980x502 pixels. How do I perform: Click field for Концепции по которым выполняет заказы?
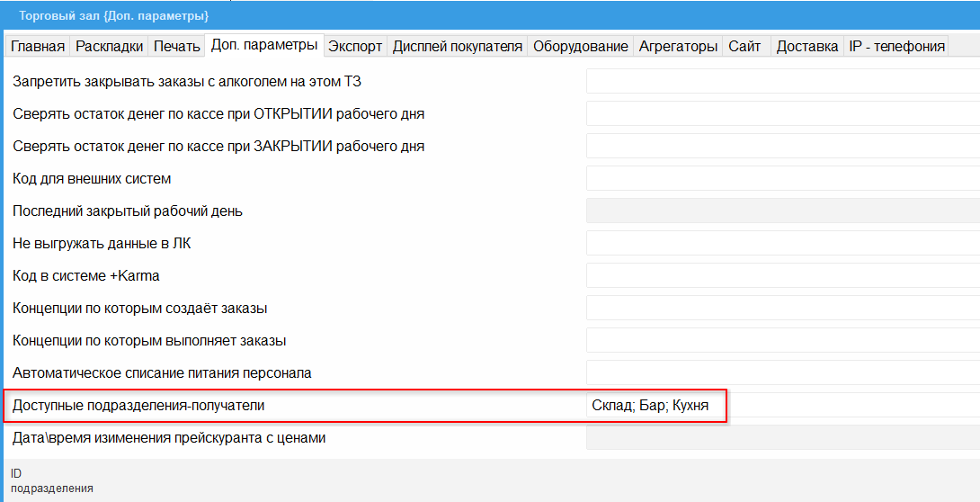[x=783, y=341]
